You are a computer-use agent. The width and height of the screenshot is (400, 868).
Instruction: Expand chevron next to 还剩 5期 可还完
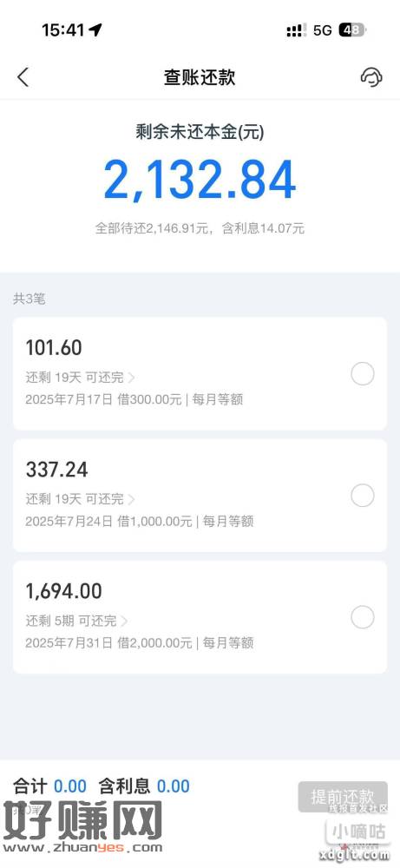(x=124, y=621)
